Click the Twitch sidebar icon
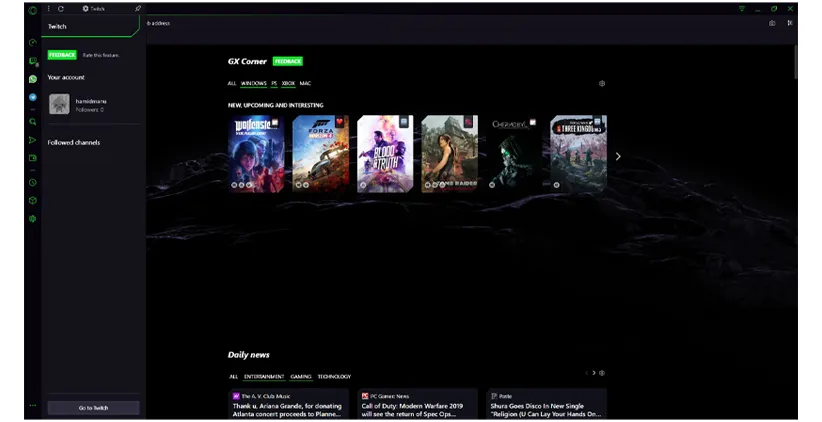The width and height of the screenshot is (822, 422). [33, 61]
